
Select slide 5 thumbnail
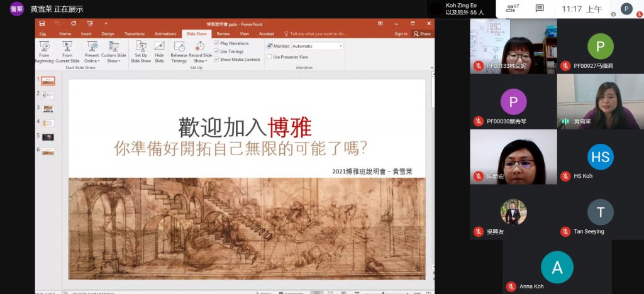coord(48,137)
